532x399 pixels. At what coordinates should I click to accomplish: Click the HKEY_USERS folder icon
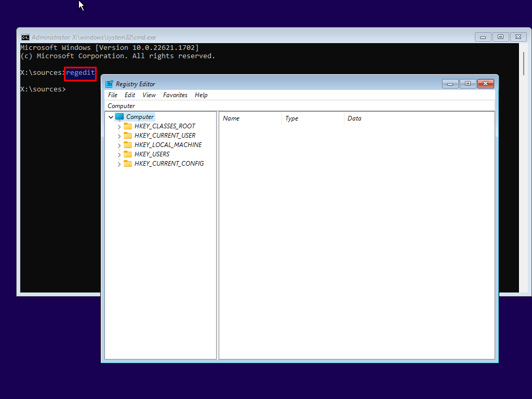point(128,154)
